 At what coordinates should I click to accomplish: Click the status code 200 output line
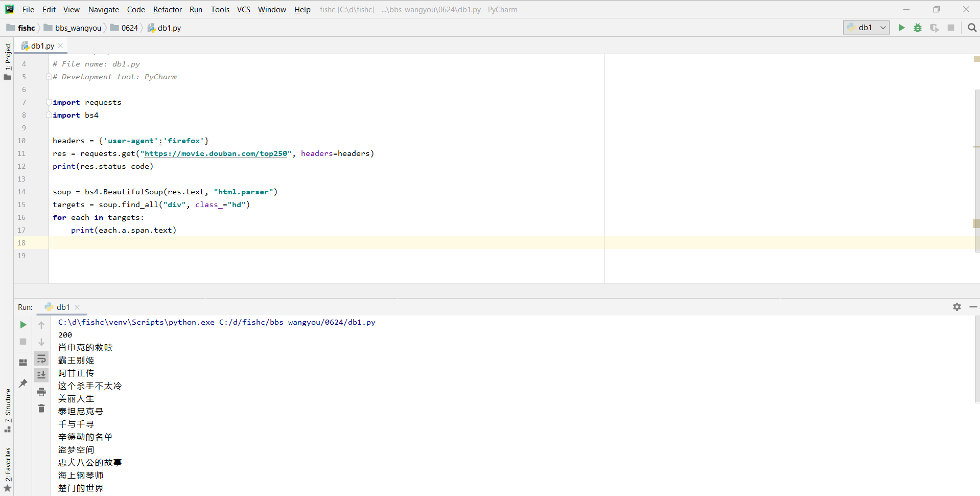coord(65,335)
